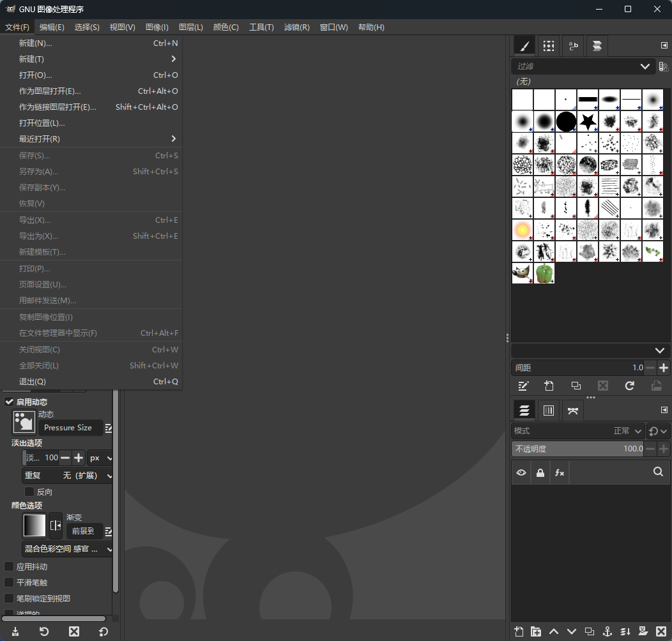Click the merge down layers icon
672x641 pixels.
point(625,631)
